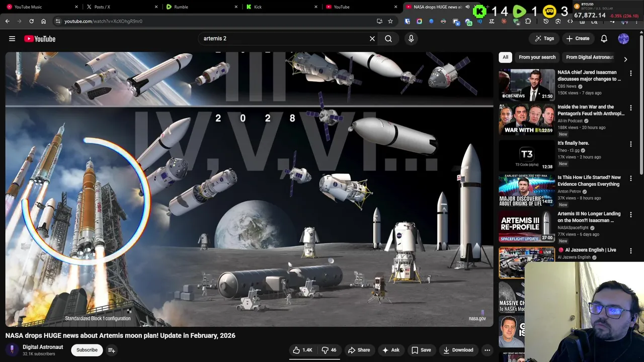This screenshot has width=644, height=362.
Task: Click the main video player
Action: pyautogui.click(x=249, y=189)
